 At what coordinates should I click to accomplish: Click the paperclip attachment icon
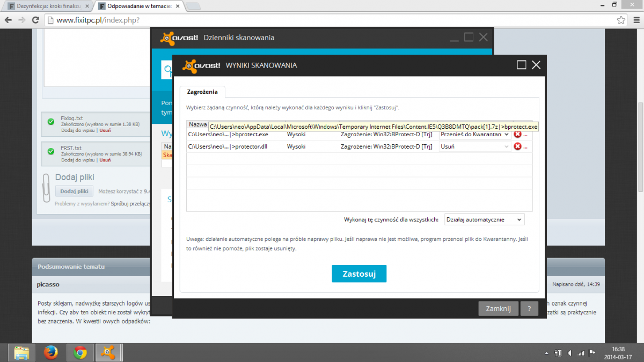[x=47, y=188]
